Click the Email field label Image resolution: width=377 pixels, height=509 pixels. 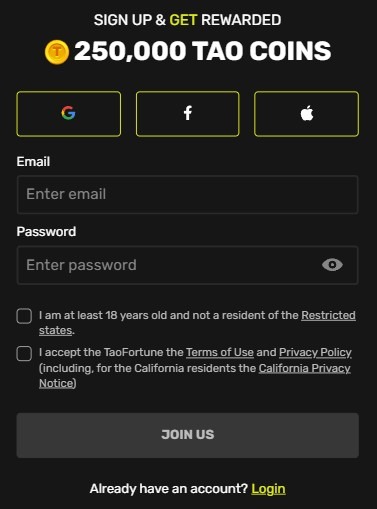33,162
